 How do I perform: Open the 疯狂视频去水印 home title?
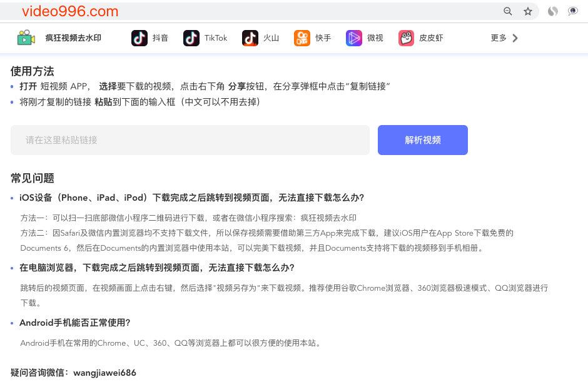73,38
